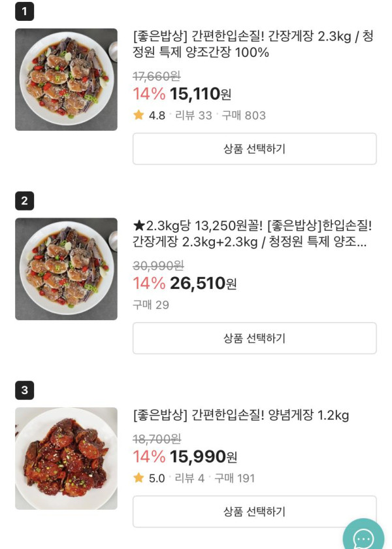Screen dimensions: 392x549
Task: Click the star rating icon beside 5.0
Action: [x=139, y=478]
